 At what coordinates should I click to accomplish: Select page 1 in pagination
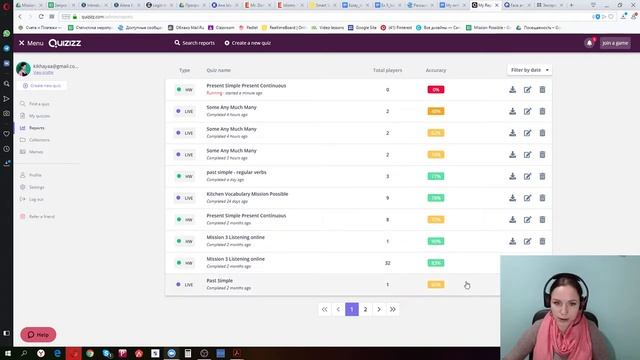click(x=352, y=309)
